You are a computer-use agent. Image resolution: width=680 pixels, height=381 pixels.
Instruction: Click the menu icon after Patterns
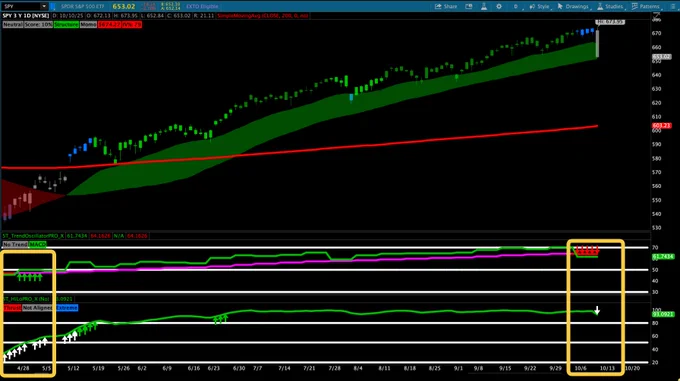(673, 7)
